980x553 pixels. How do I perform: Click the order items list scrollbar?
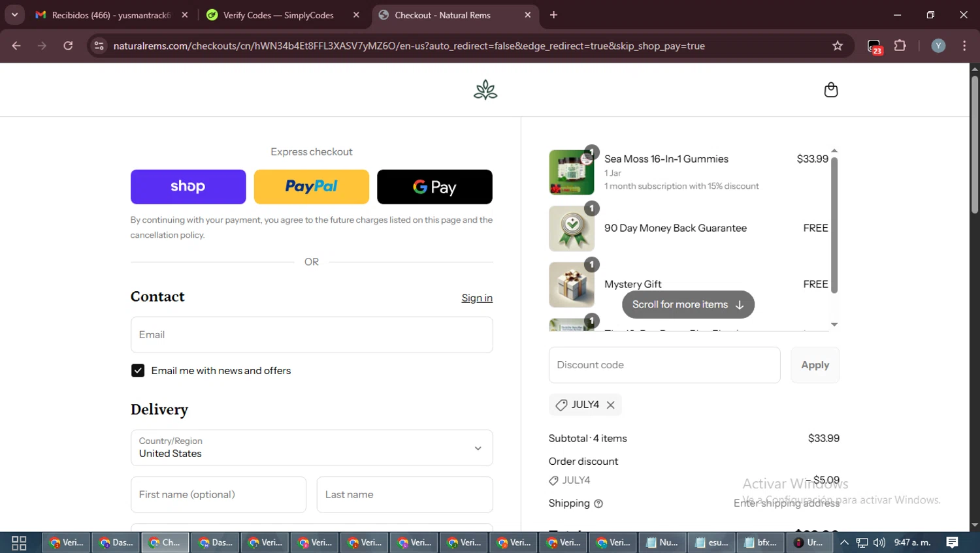tap(834, 225)
